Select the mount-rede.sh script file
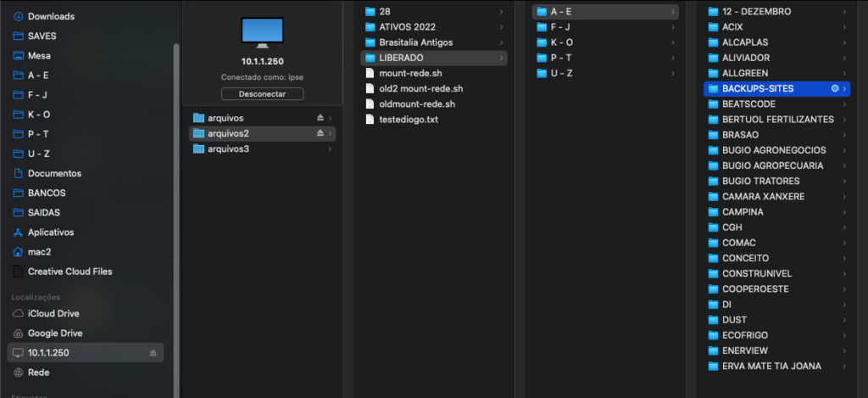The width and height of the screenshot is (868, 398). point(410,73)
